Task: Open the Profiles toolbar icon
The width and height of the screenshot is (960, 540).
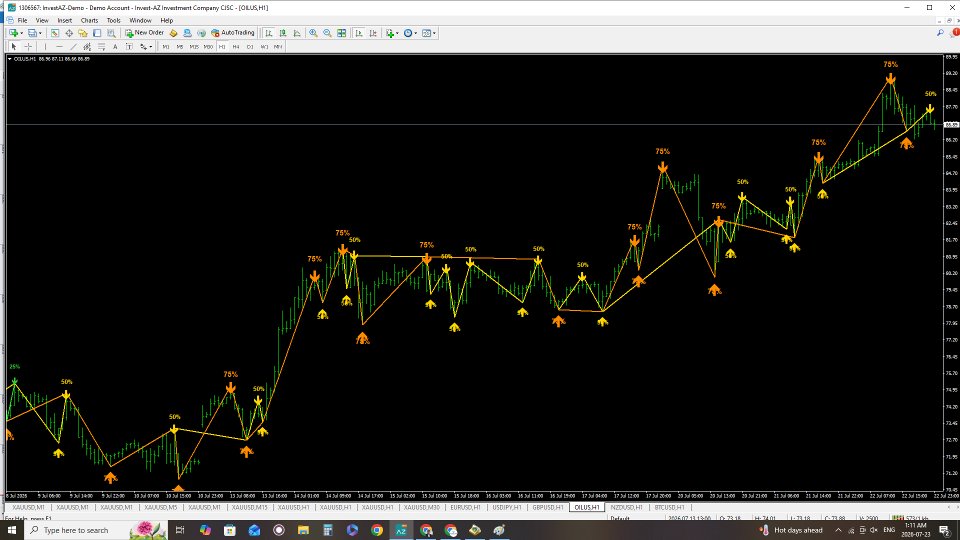Action: (x=32, y=33)
